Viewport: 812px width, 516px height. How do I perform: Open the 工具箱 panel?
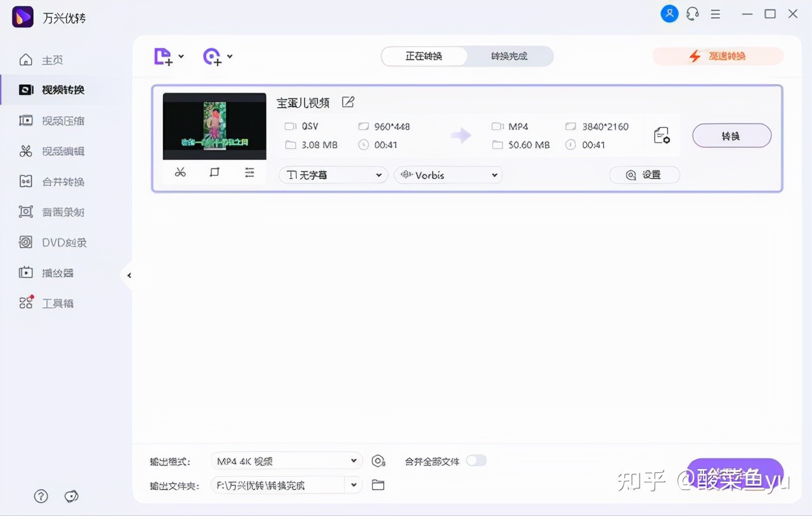[58, 303]
